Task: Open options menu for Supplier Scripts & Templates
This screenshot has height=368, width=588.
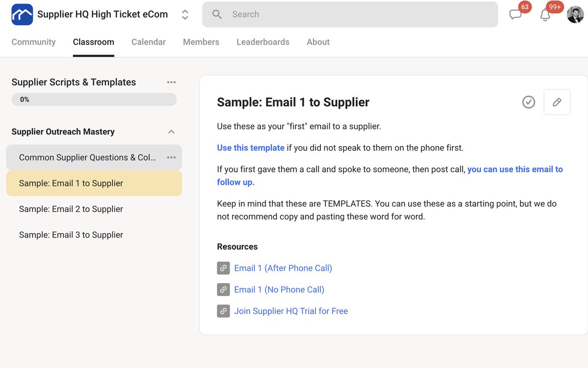Action: [x=171, y=82]
